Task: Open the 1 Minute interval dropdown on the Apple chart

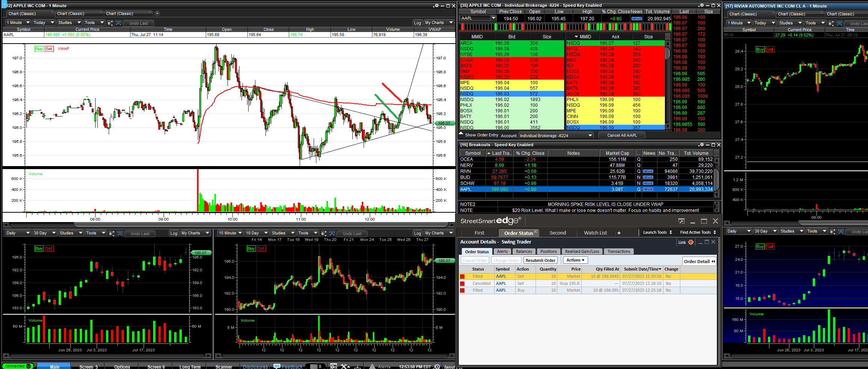Action: pos(18,23)
